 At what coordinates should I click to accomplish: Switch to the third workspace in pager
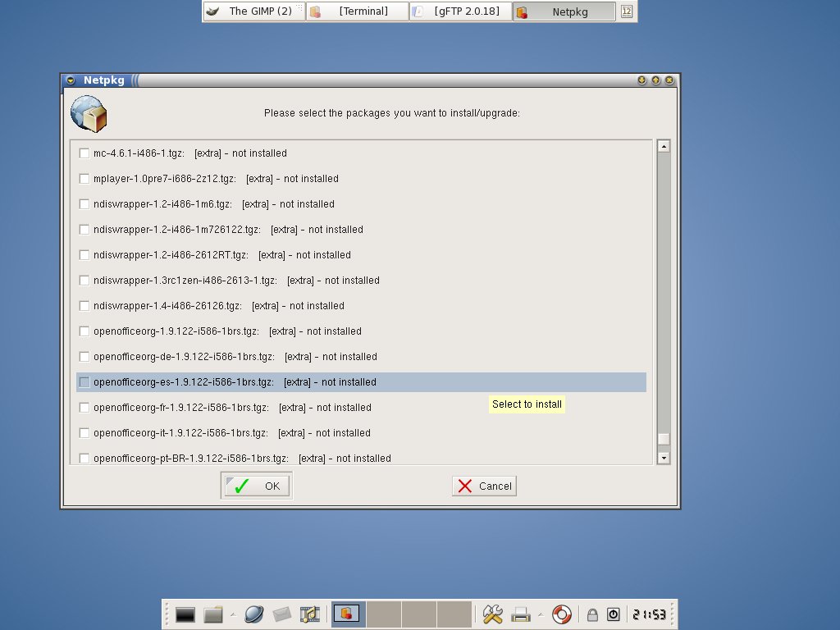419,614
